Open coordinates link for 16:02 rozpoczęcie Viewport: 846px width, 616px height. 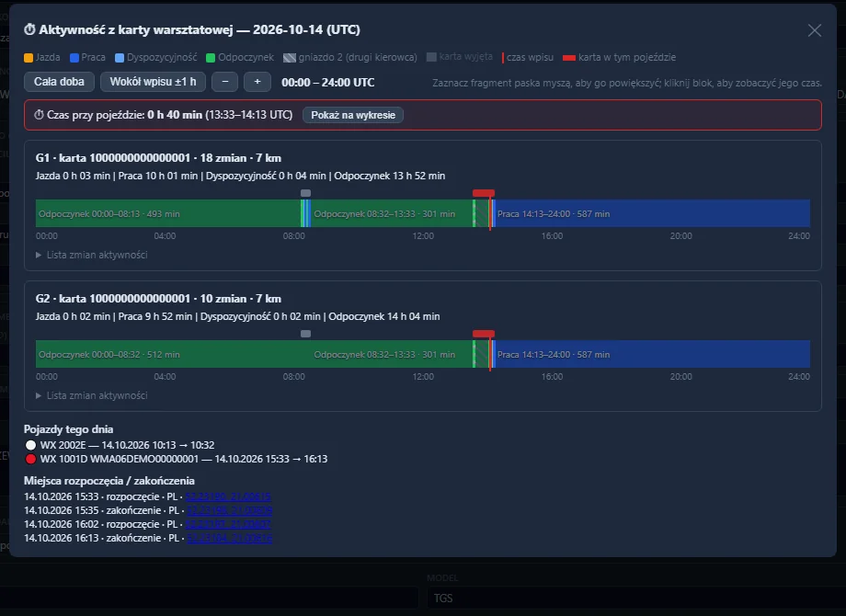(228, 524)
